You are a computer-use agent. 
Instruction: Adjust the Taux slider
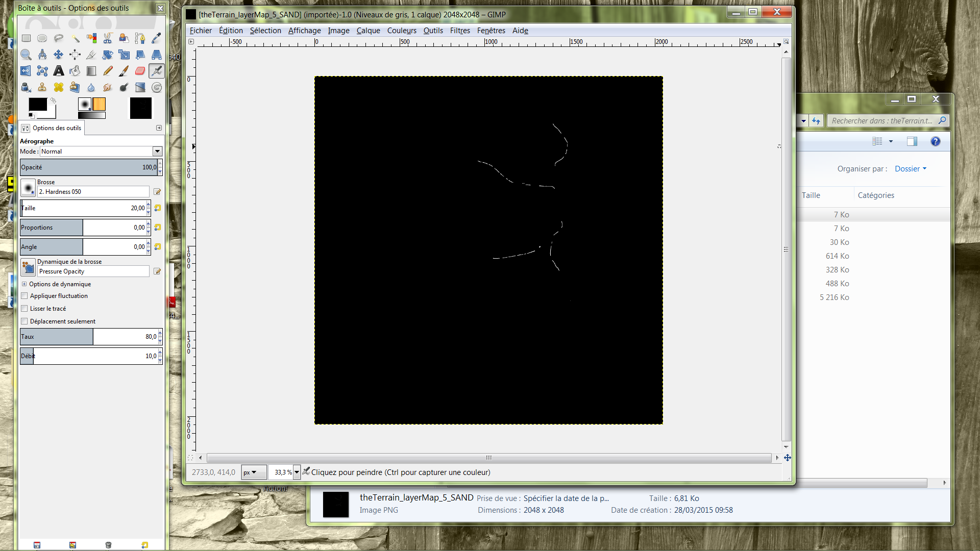(x=89, y=337)
